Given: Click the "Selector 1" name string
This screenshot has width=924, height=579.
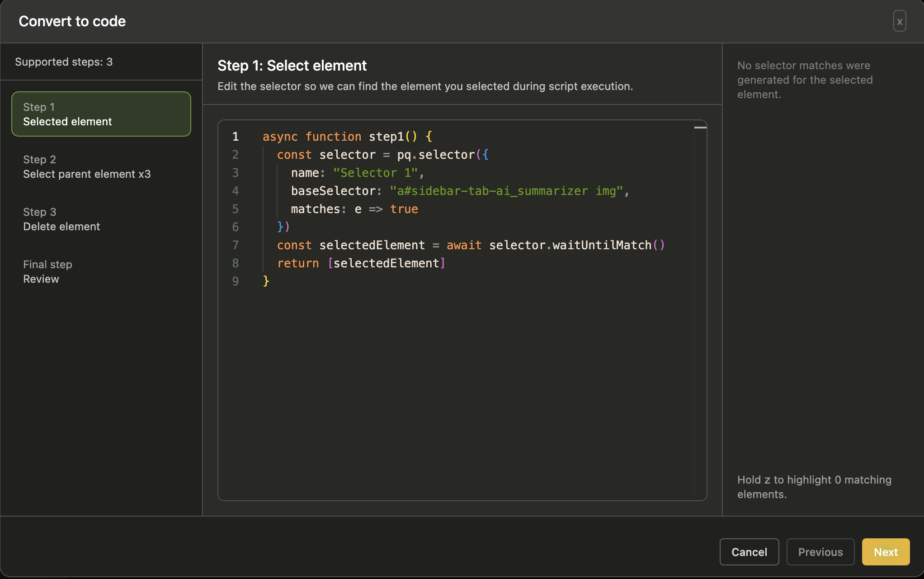Looking at the screenshot, I should [x=375, y=173].
